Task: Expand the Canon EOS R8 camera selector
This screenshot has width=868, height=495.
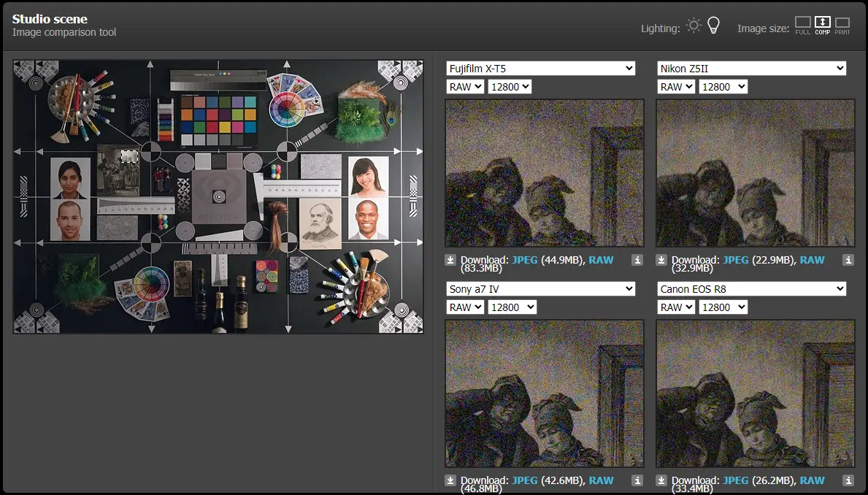Action: (751, 289)
